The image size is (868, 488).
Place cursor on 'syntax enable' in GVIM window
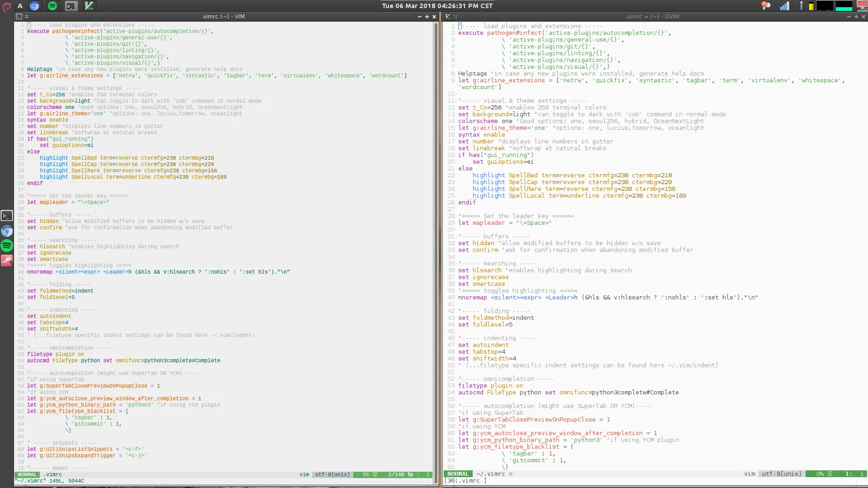coord(481,134)
